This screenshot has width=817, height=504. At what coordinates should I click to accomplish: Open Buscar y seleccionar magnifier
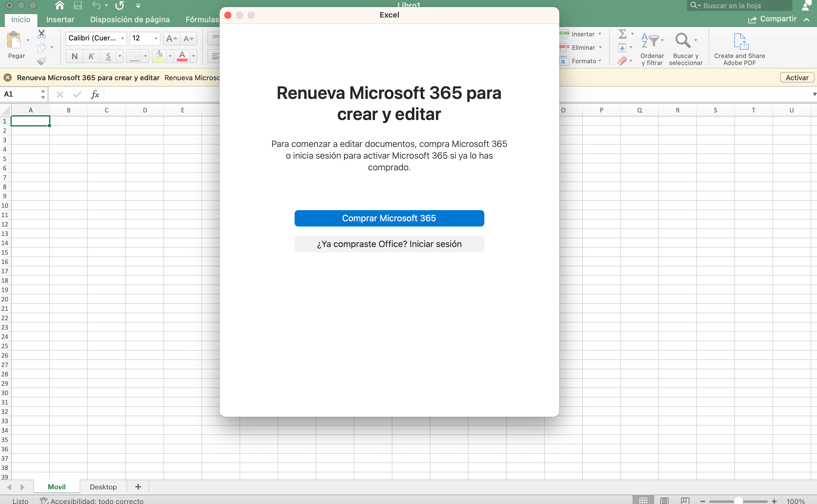click(x=683, y=41)
